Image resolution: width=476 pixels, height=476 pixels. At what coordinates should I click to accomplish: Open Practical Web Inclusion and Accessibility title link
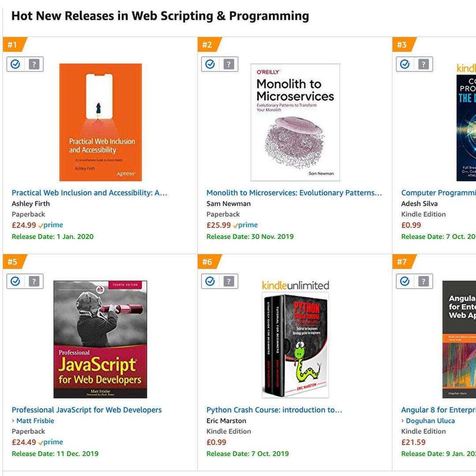[x=89, y=193]
